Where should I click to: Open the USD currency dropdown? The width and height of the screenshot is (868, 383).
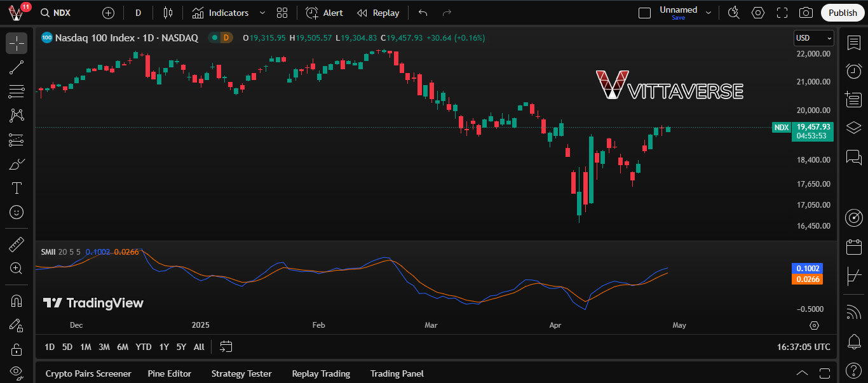tap(813, 38)
